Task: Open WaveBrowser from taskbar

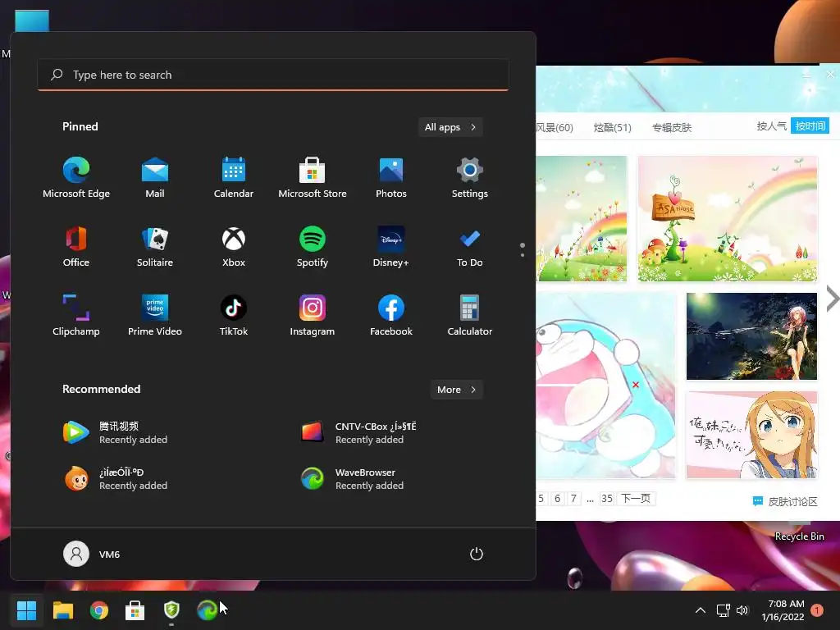Action: (207, 609)
